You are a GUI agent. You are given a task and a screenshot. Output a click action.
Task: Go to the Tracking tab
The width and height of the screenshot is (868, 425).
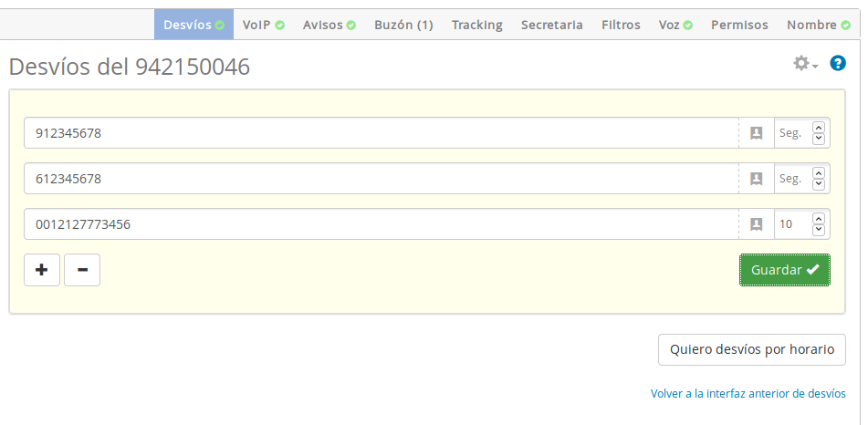pyautogui.click(x=476, y=26)
